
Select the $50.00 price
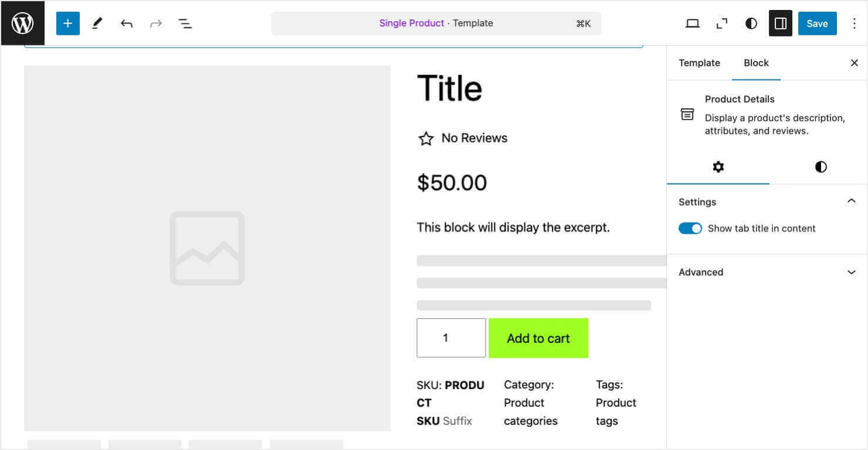(452, 183)
